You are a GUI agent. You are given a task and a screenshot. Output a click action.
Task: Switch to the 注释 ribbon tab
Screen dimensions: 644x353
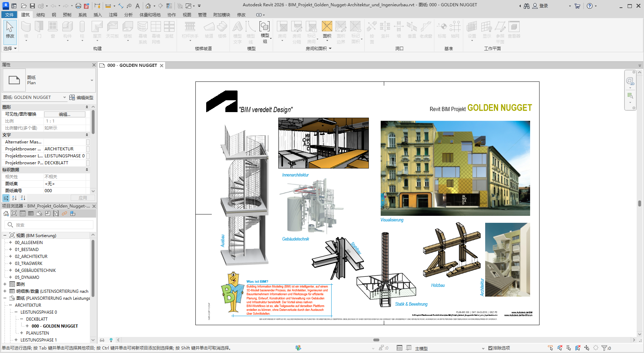113,15
